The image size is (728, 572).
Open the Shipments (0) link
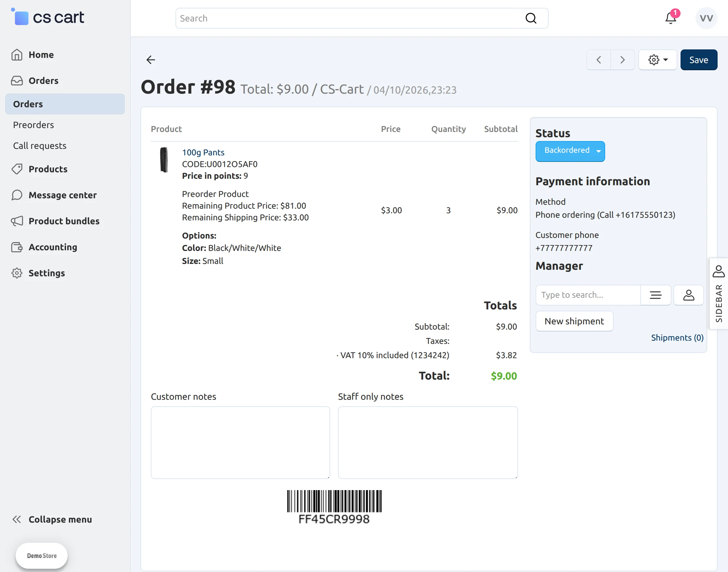[x=677, y=338]
